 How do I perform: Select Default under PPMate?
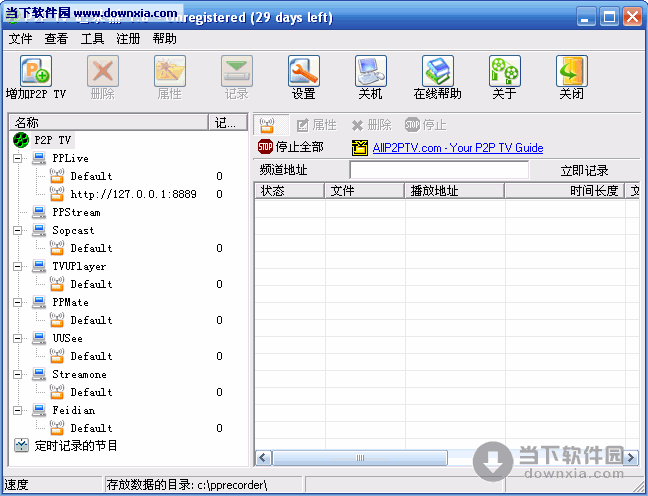pos(91,320)
